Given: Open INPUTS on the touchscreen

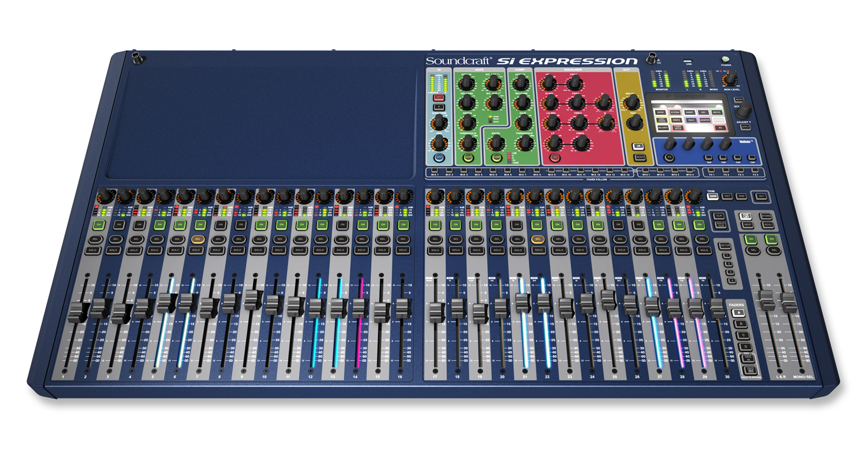Looking at the screenshot, I should (716, 112).
